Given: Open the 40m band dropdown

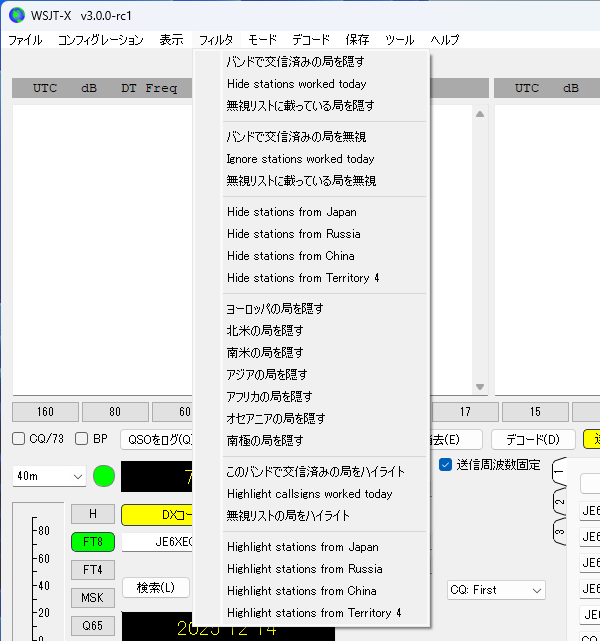Looking at the screenshot, I should coord(49,476).
